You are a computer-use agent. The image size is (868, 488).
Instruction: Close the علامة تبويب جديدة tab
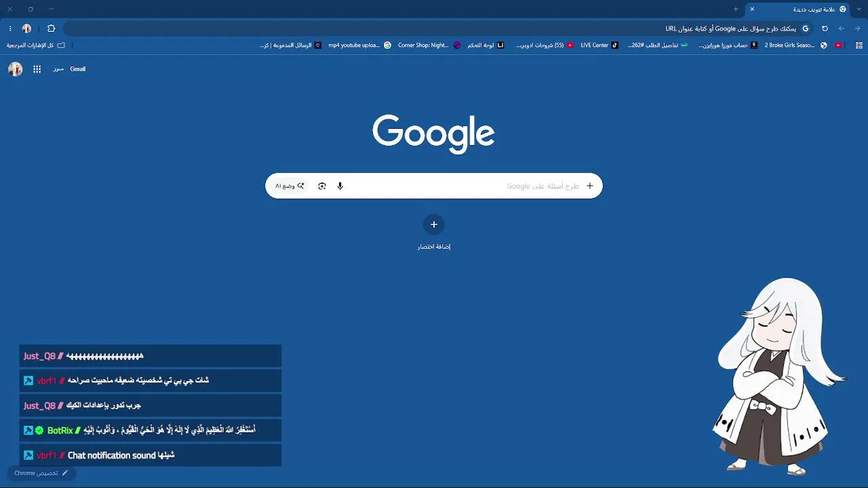tap(752, 9)
